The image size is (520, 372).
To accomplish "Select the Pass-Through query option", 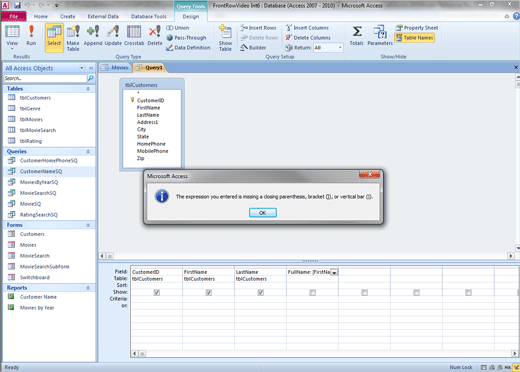I will [186, 38].
